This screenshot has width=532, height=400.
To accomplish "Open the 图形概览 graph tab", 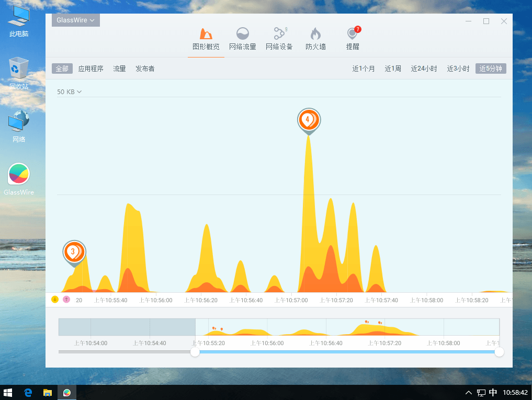I will [x=206, y=39].
